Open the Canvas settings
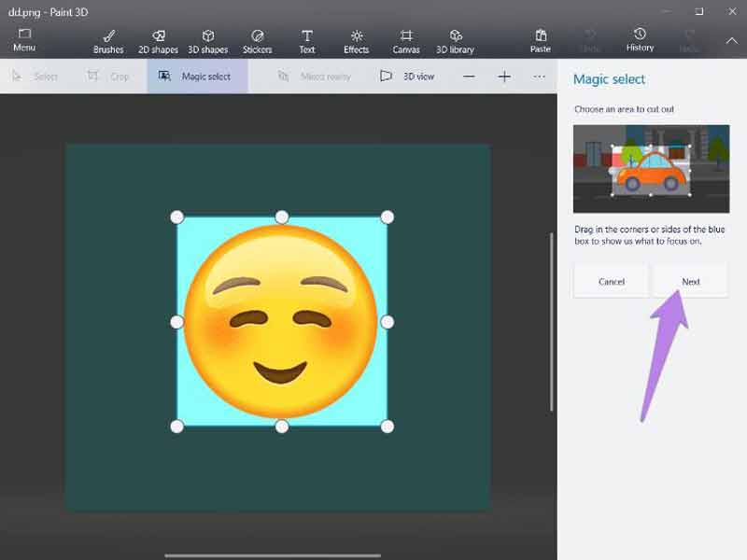 click(405, 41)
